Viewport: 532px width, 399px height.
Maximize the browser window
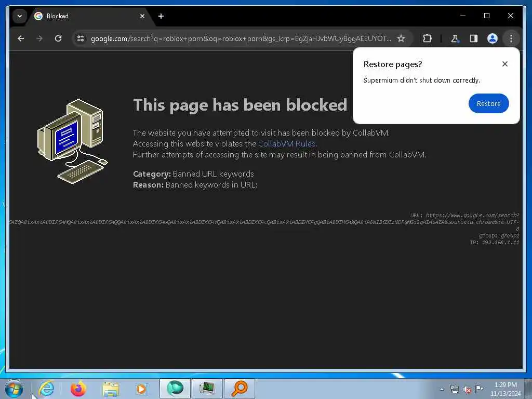(x=486, y=16)
